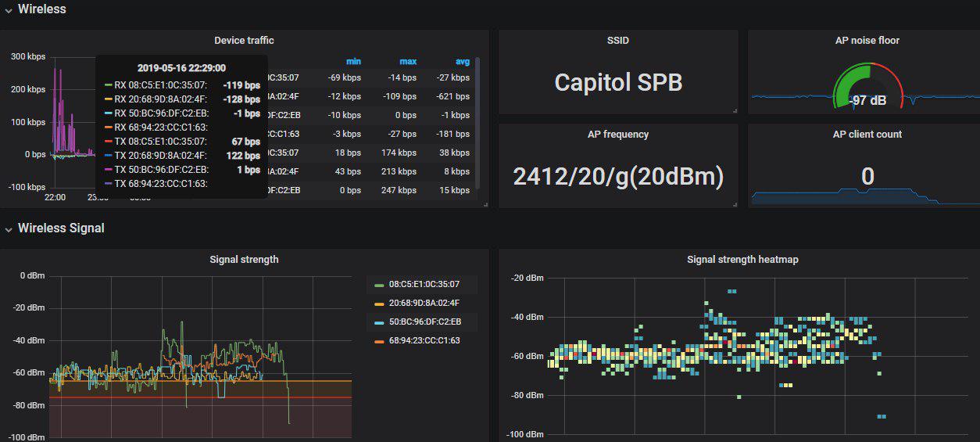
Task: Click orange color line of 68:94:23:CC:C1:63 legend
Action: (380, 341)
